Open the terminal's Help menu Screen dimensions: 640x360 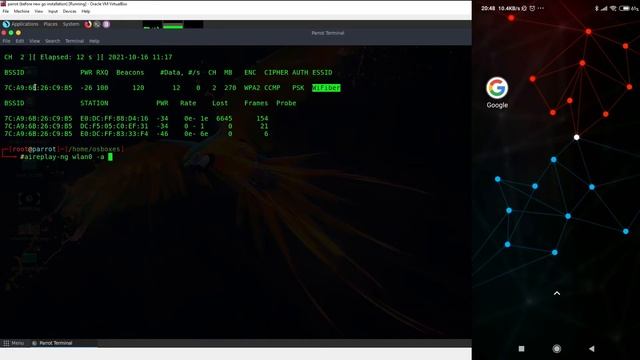click(x=94, y=41)
